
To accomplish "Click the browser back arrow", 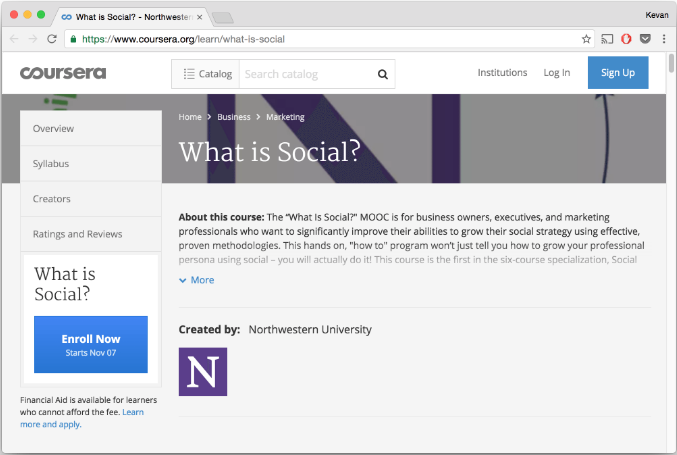I will (x=14, y=39).
